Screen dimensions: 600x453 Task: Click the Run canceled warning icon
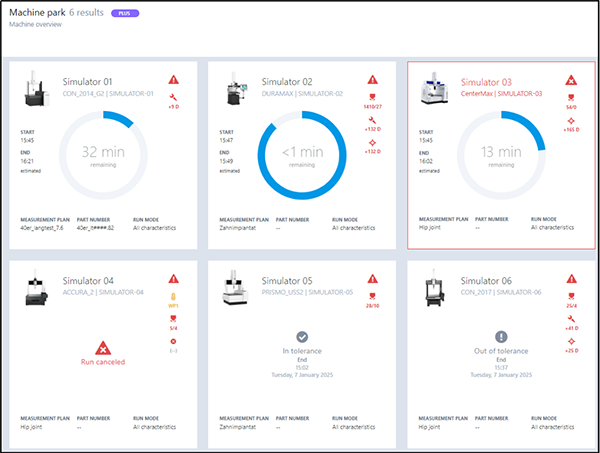pyautogui.click(x=101, y=347)
